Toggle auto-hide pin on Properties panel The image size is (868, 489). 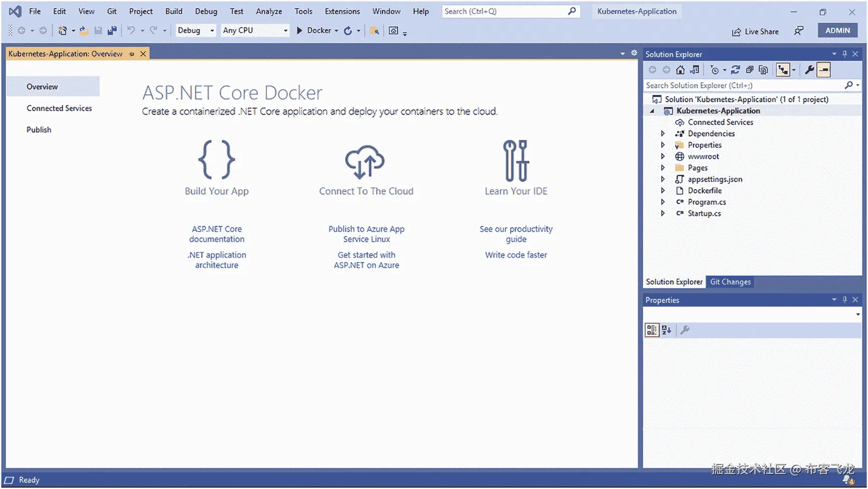[845, 299]
